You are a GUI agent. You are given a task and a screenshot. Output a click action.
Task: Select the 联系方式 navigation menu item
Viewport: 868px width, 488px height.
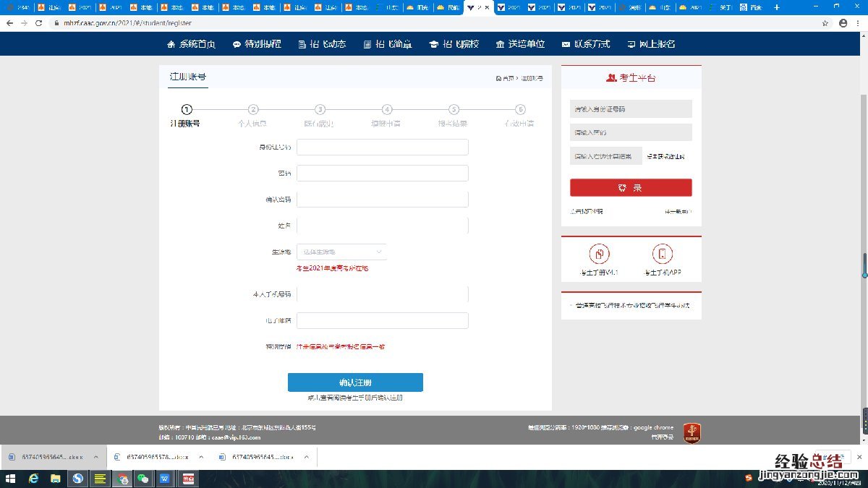click(586, 44)
